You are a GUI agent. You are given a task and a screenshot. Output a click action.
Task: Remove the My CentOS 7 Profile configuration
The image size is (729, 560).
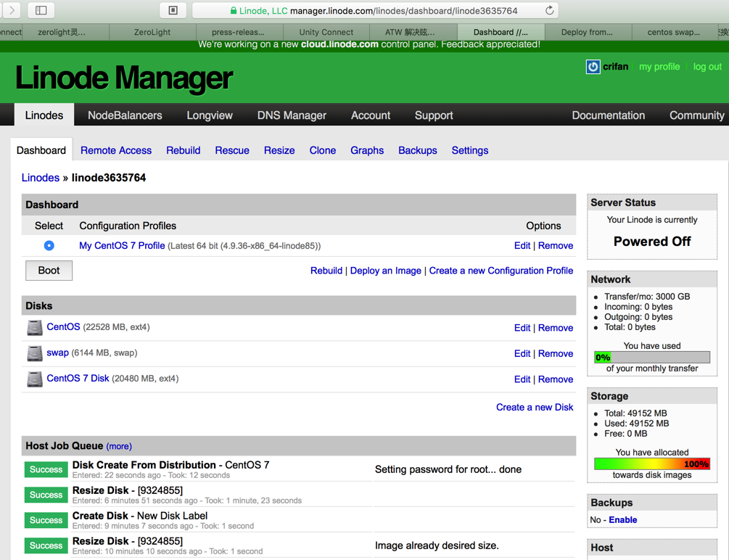(x=556, y=246)
